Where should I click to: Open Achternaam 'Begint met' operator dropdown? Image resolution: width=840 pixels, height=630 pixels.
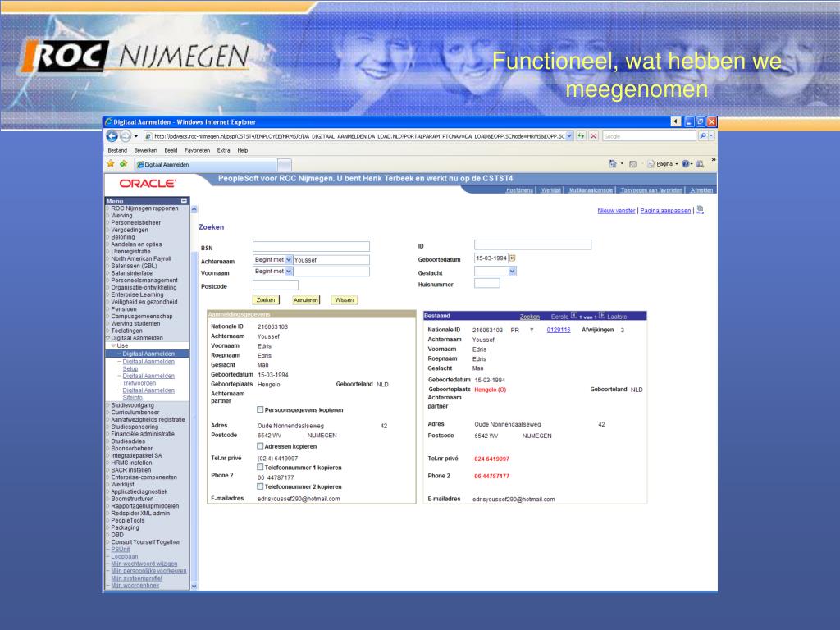coord(288,259)
